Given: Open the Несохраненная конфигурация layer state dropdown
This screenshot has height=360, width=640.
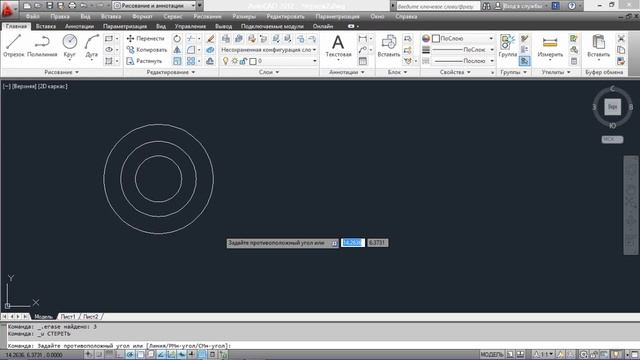Looking at the screenshot, I should [x=269, y=50].
